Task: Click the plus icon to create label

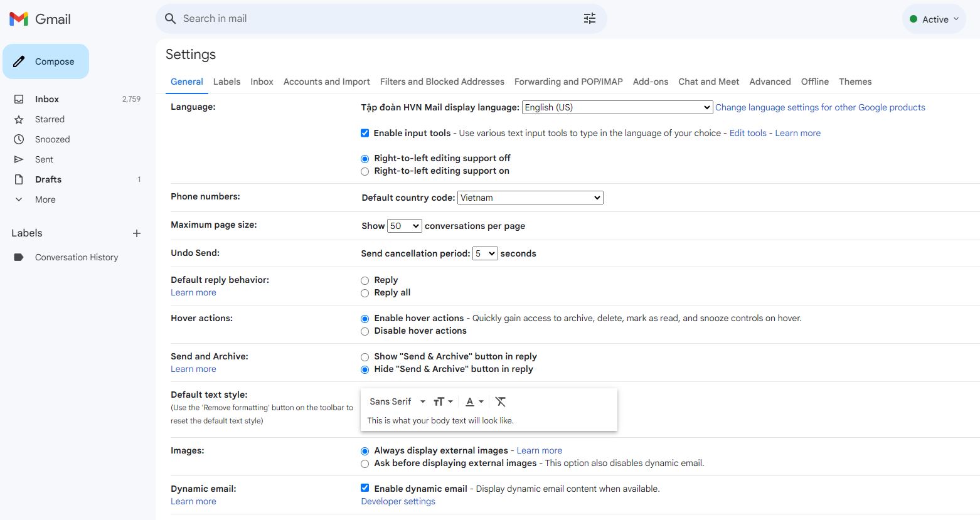Action: point(136,233)
